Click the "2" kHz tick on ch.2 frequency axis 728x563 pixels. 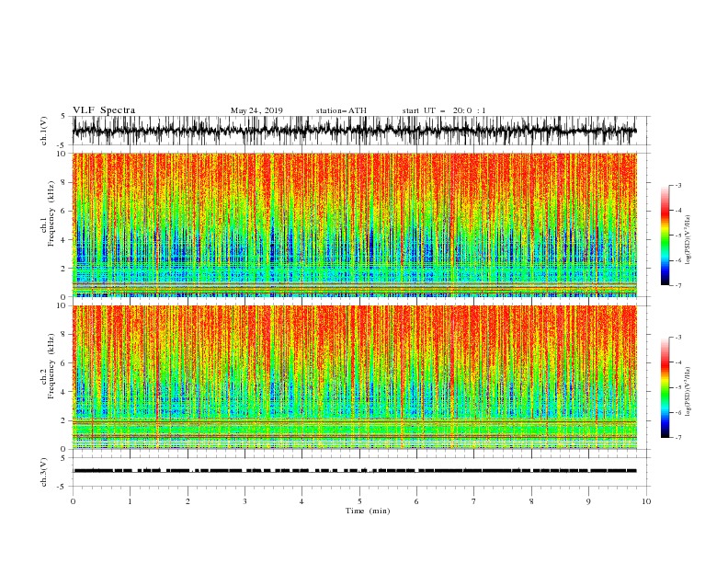click(x=64, y=420)
